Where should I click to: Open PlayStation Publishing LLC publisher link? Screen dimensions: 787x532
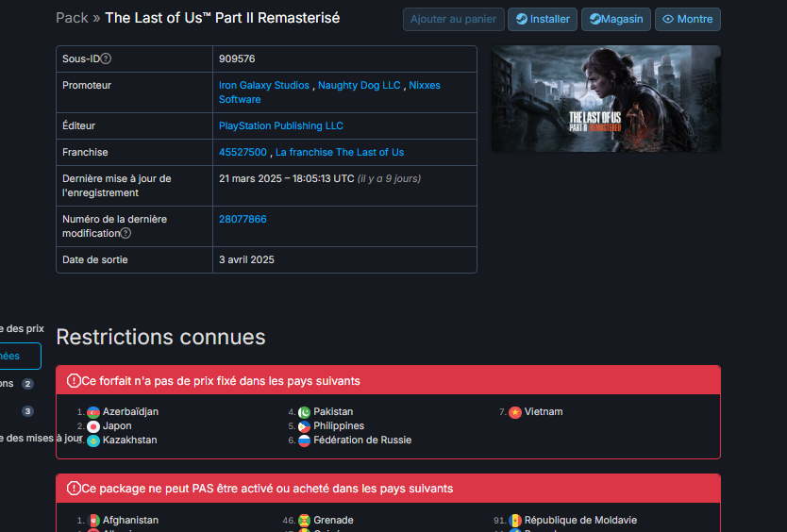[281, 126]
